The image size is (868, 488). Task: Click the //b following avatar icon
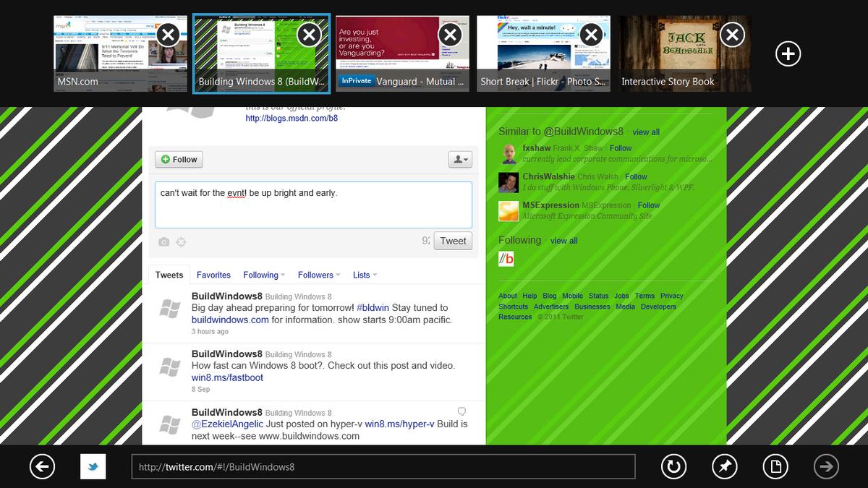coord(506,259)
